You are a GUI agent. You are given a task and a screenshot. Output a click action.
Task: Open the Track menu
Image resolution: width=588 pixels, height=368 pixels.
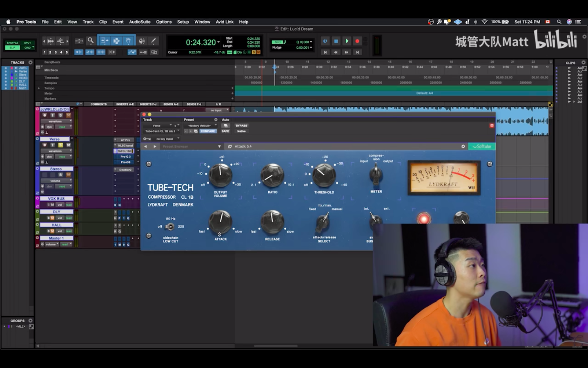click(88, 22)
